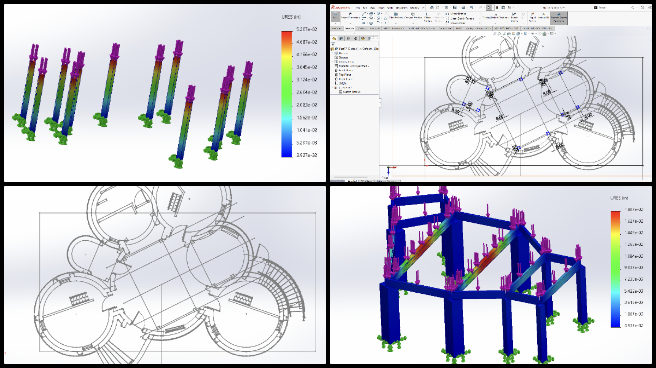Click the New document icon

tap(438, 8)
